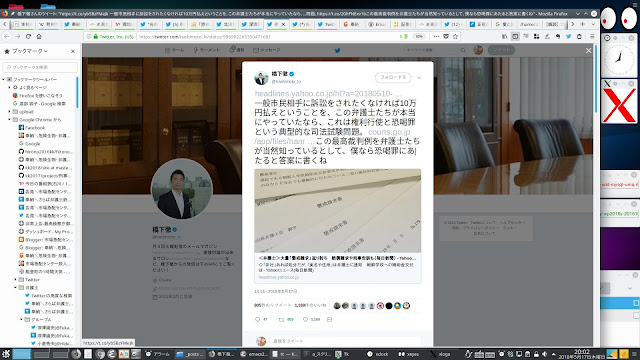The width and height of the screenshot is (640, 360).
Task: Click the Follow (フォローする) button
Action: 393,77
